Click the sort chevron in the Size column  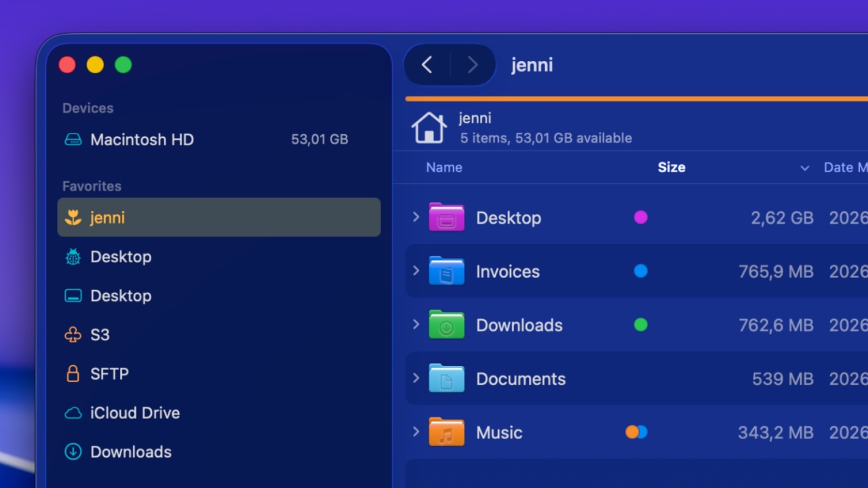pyautogui.click(x=805, y=168)
